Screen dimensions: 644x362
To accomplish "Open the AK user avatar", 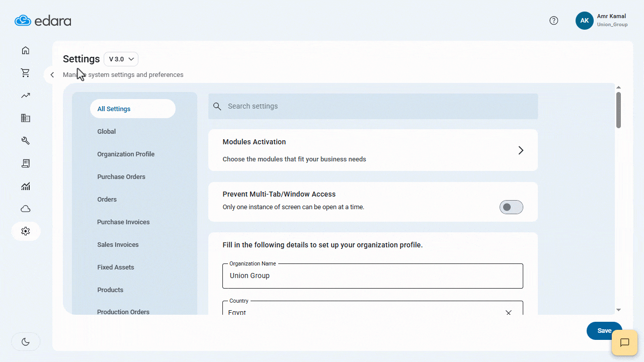I will click(585, 21).
